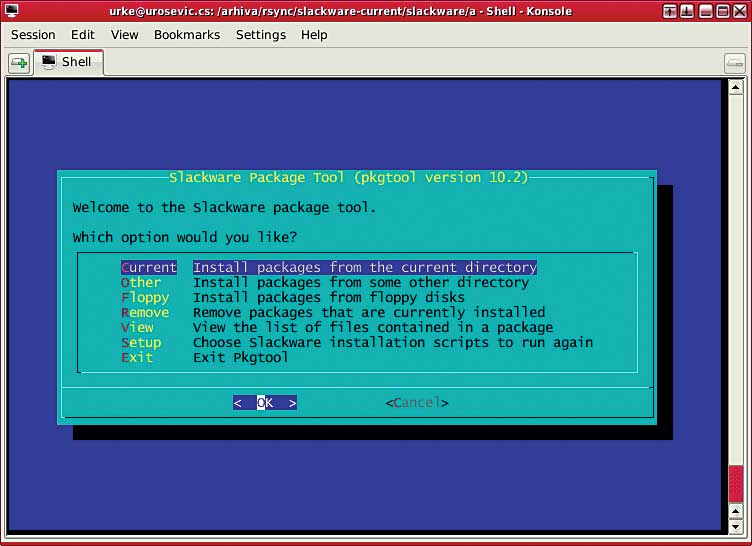Click the new session icon with green plus
This screenshot has width=752, height=546.
click(19, 63)
